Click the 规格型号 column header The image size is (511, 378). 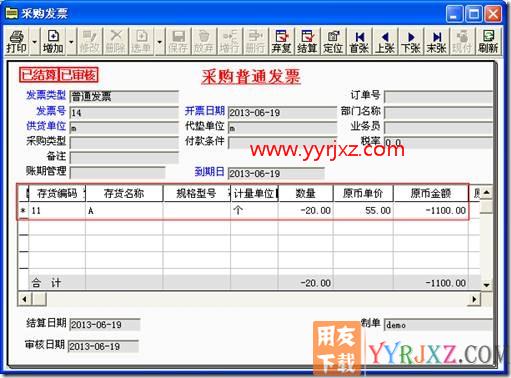tap(196, 193)
